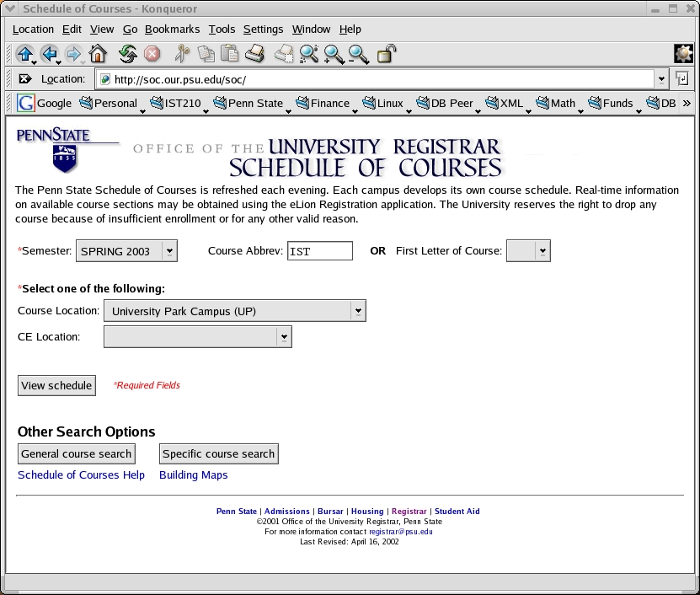Click the Penn State shield logo
Image resolution: width=700 pixels, height=595 pixels.
point(65,158)
